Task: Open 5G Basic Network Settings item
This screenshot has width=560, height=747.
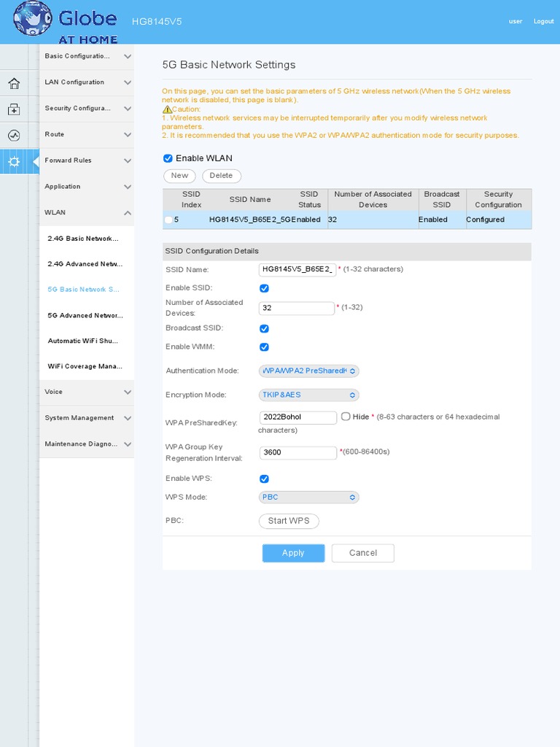Action: pos(83,290)
